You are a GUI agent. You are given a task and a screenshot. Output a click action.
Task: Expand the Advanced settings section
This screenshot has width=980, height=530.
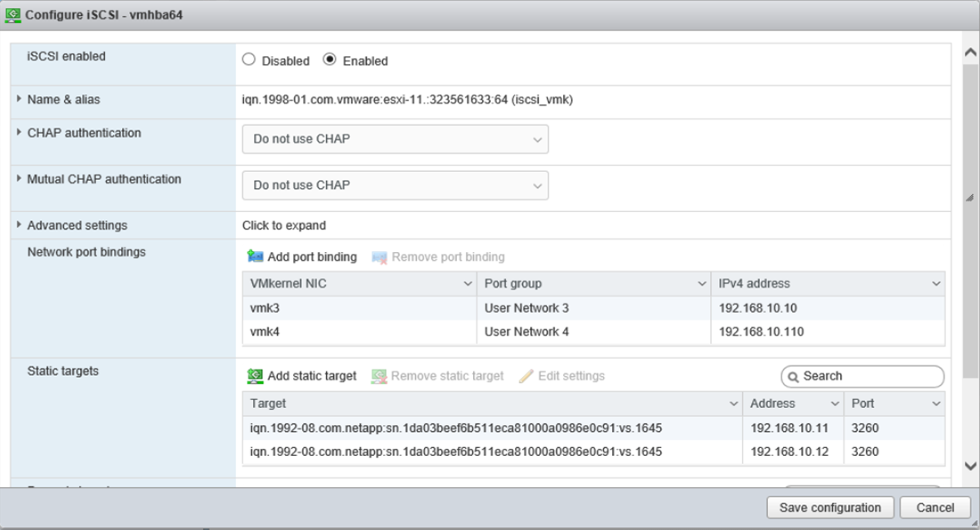tap(20, 224)
